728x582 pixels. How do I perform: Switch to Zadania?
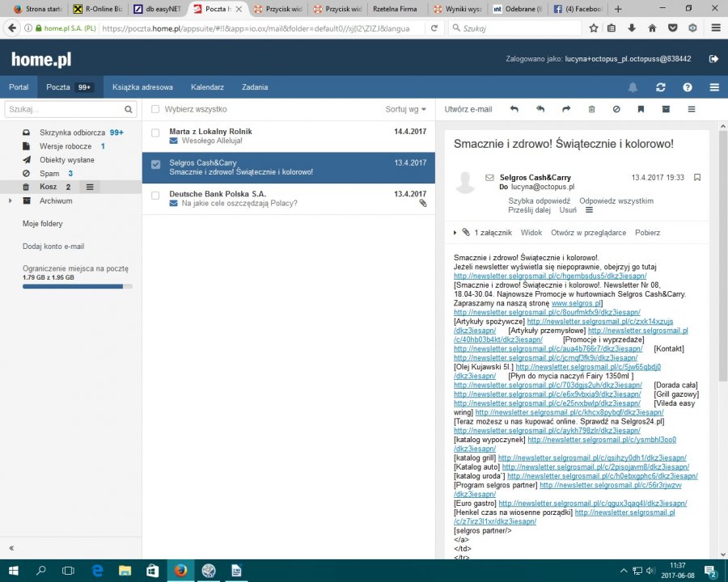(255, 87)
